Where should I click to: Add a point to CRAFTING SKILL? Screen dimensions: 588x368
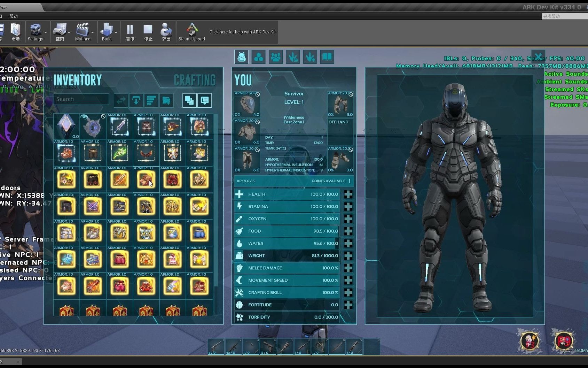click(x=348, y=292)
